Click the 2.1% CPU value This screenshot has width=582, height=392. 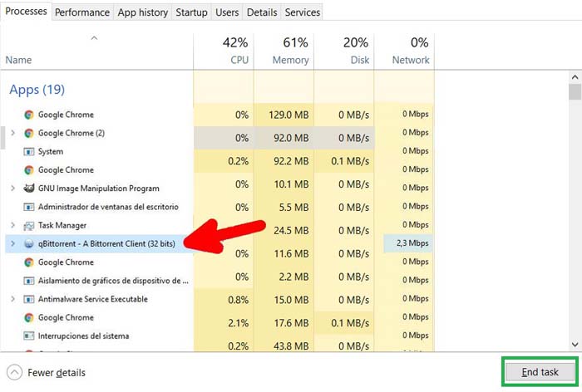[239, 323]
